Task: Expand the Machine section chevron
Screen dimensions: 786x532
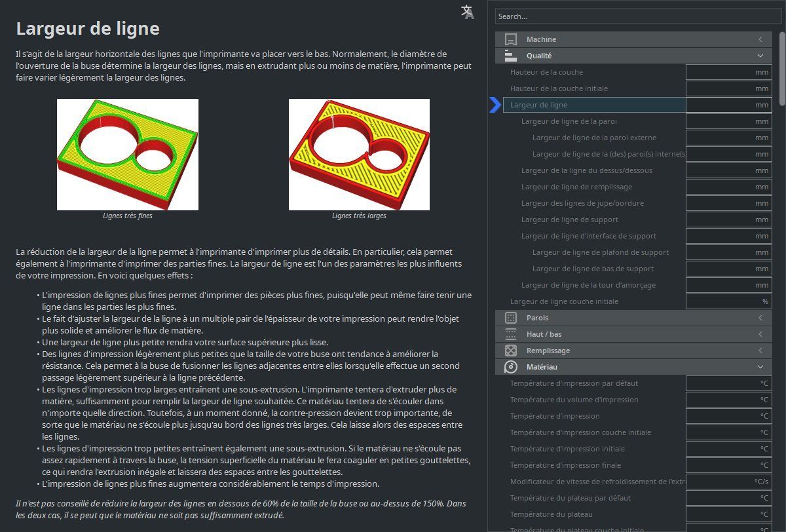Action: [760, 39]
